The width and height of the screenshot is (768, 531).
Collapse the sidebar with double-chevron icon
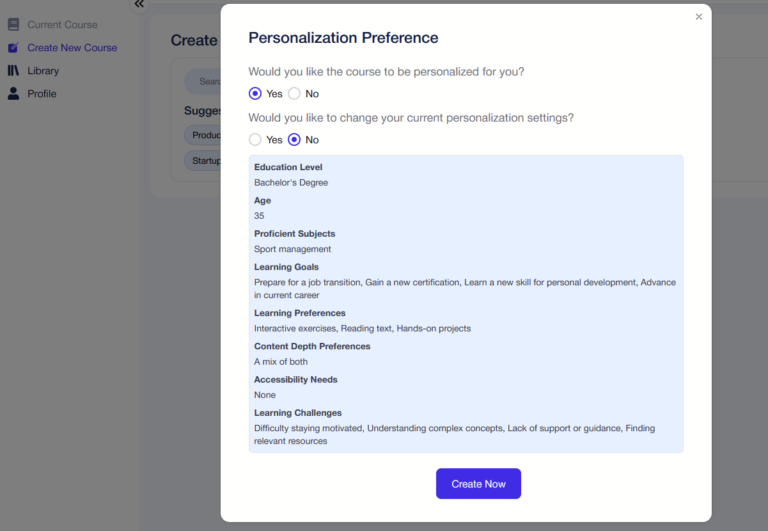(x=139, y=5)
